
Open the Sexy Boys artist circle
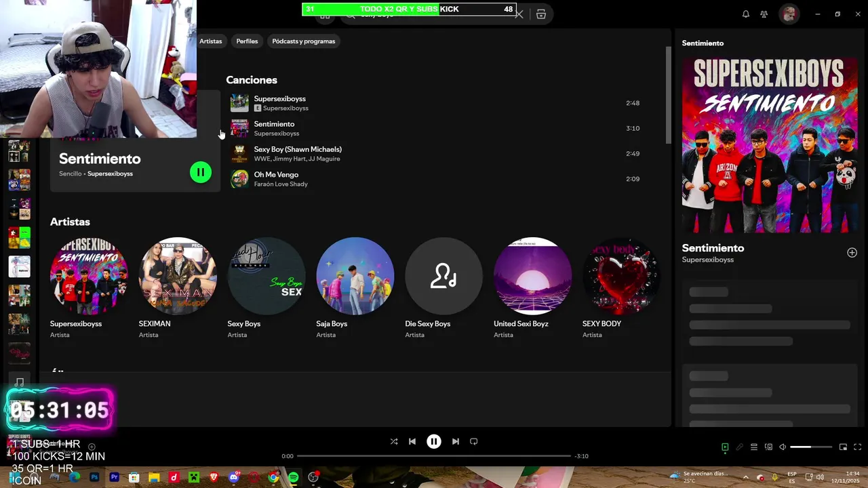tap(267, 276)
